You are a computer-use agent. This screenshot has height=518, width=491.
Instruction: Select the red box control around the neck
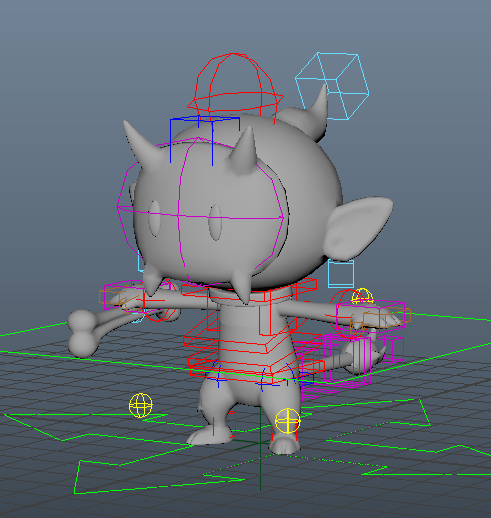click(x=249, y=291)
